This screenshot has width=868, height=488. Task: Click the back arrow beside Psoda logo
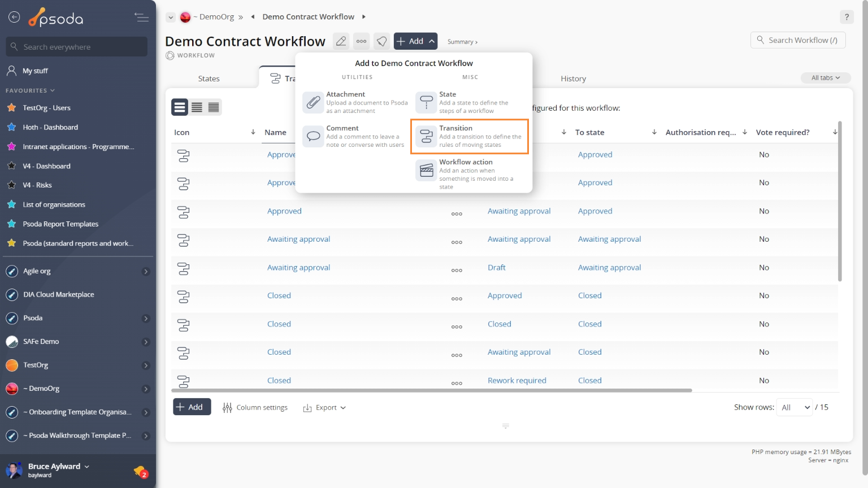tap(14, 18)
